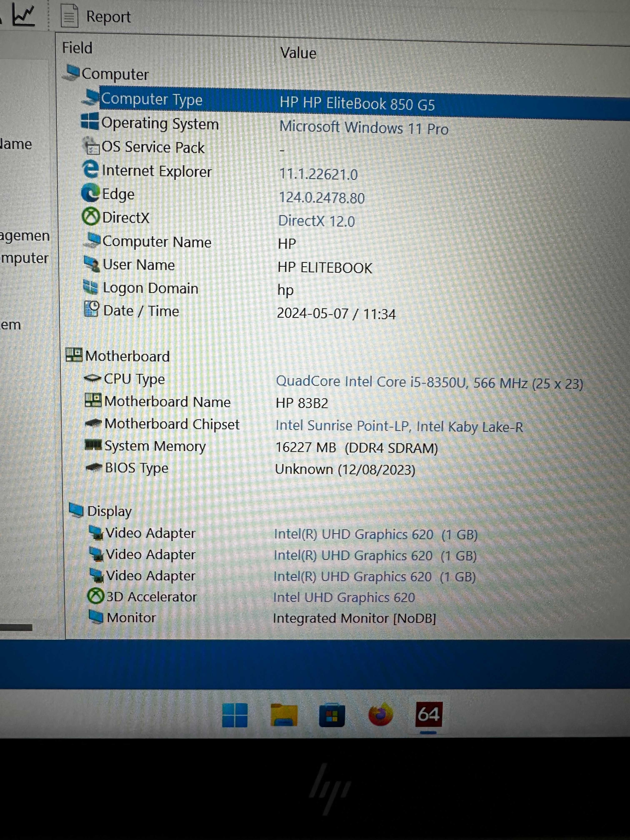Screen dimensions: 630x840
Task: Click the Motherboard group label
Action: (127, 356)
